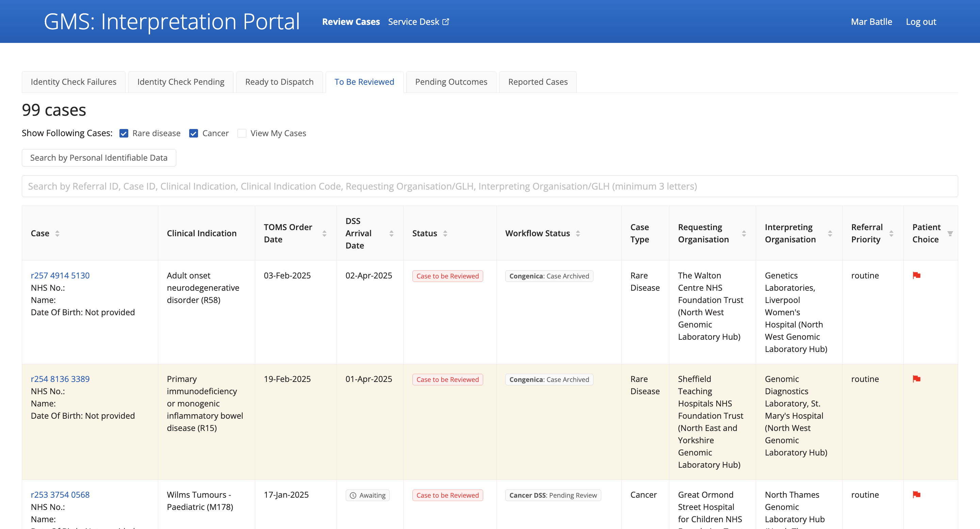Click red flag on case r257 4914 5130

[x=916, y=275]
